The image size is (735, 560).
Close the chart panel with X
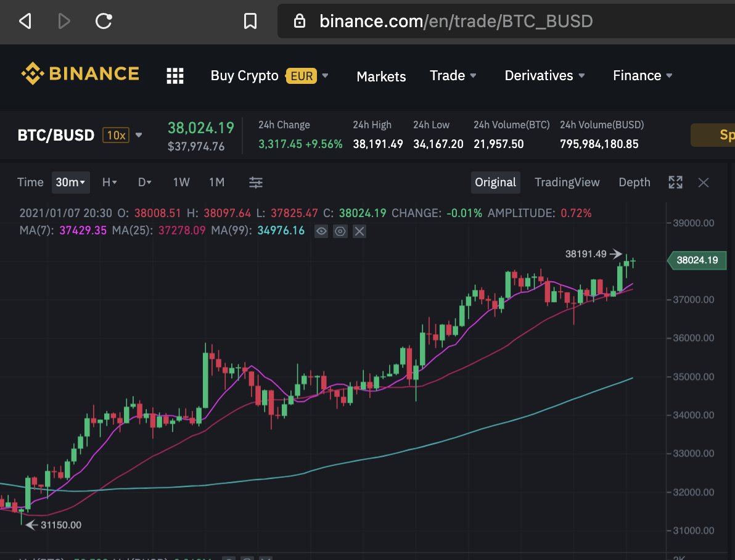703,183
